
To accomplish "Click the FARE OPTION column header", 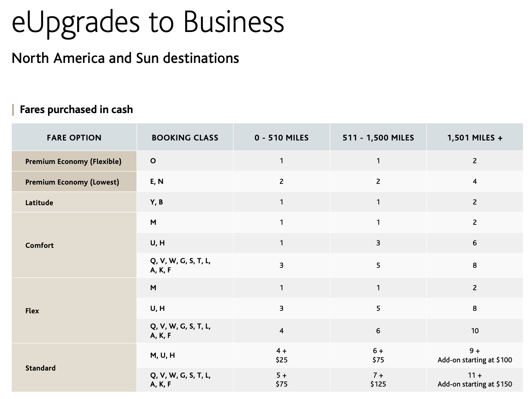I will pyautogui.click(x=74, y=138).
